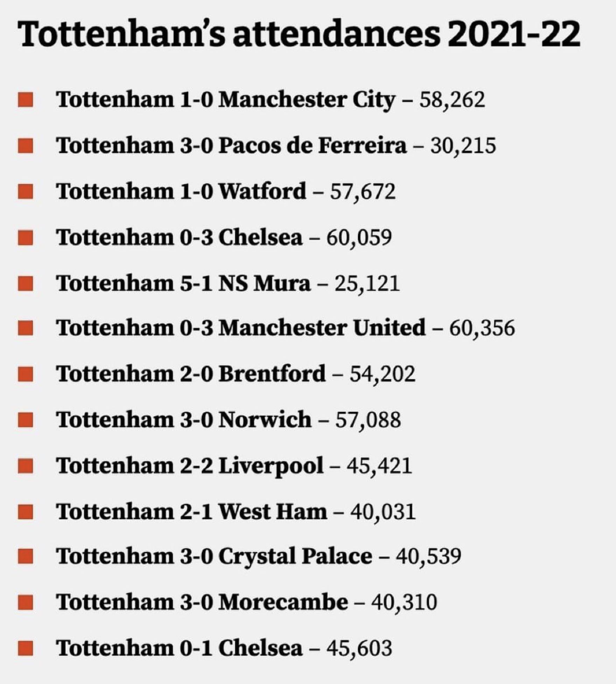Image resolution: width=616 pixels, height=684 pixels.
Task: Click the red bullet beside the Morecambe row
Action: pyautogui.click(x=26, y=602)
